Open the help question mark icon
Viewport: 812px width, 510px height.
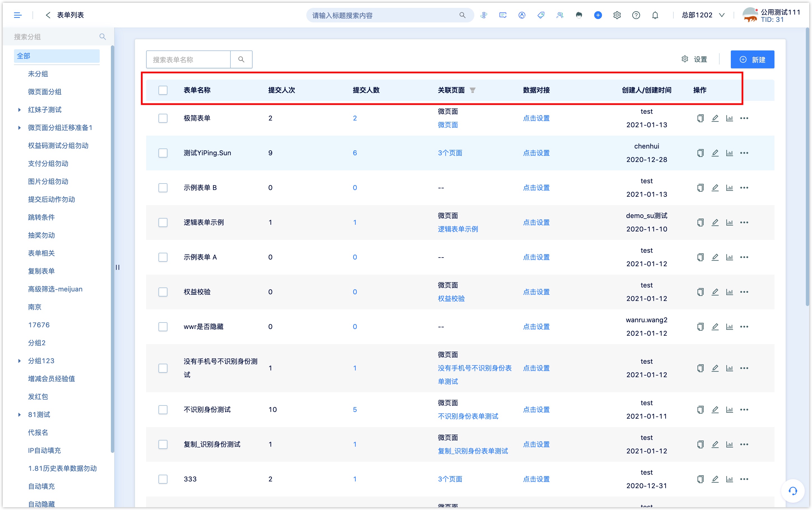coord(636,15)
